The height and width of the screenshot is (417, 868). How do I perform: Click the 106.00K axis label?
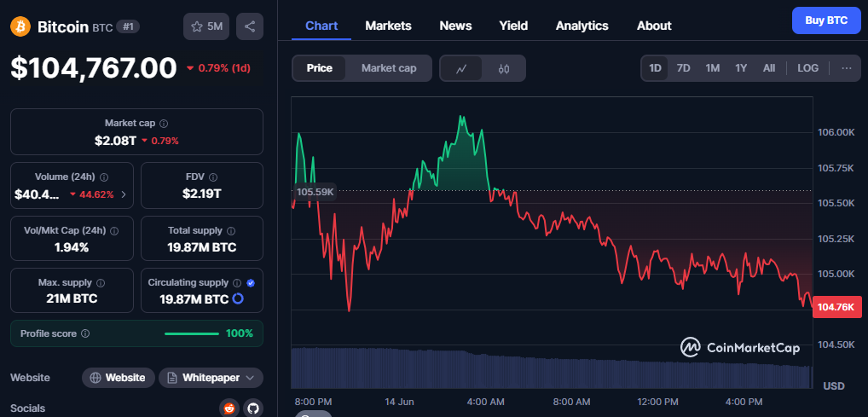point(836,132)
